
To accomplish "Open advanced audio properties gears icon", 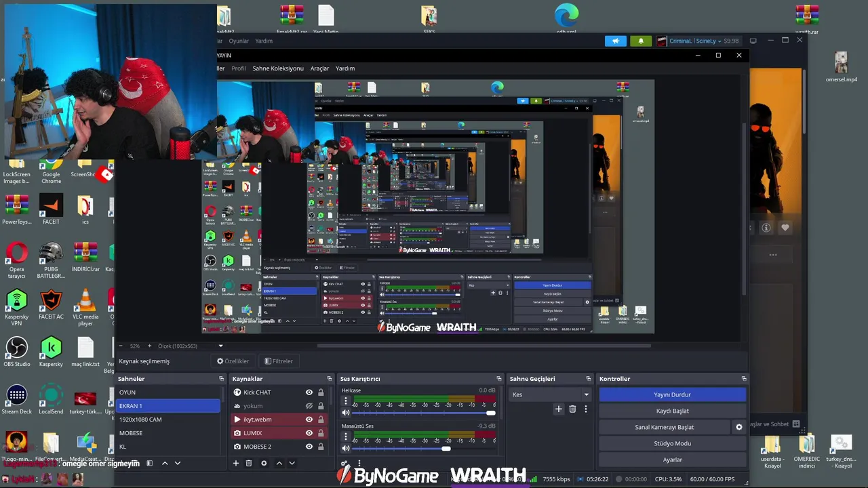I will [x=345, y=464].
